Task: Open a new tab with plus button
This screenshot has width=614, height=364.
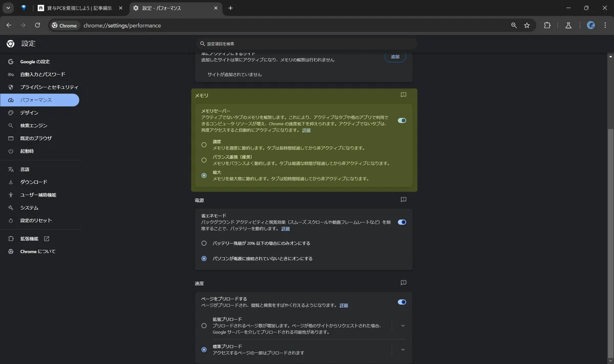Action: (231, 8)
